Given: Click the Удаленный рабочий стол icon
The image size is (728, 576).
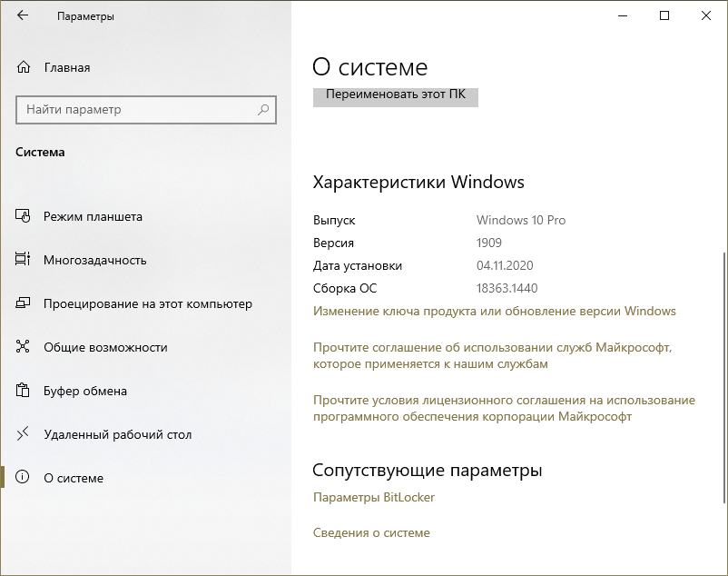Looking at the screenshot, I should point(24,434).
